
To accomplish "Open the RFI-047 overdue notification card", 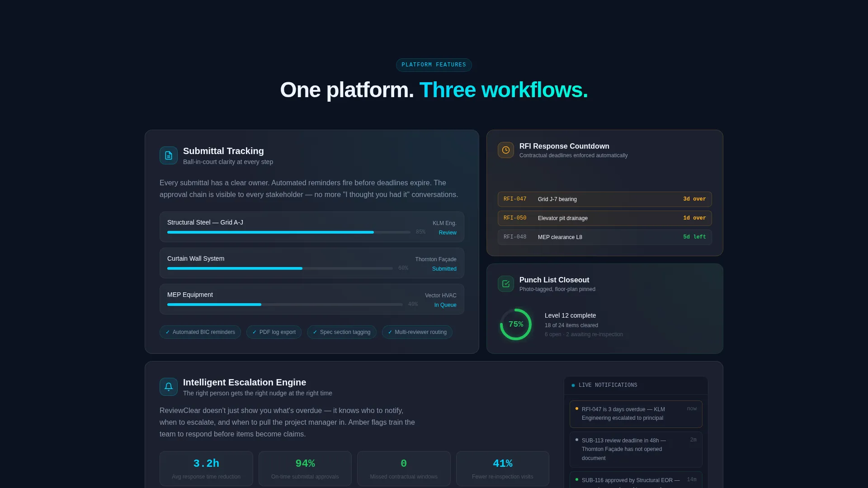I will (636, 414).
